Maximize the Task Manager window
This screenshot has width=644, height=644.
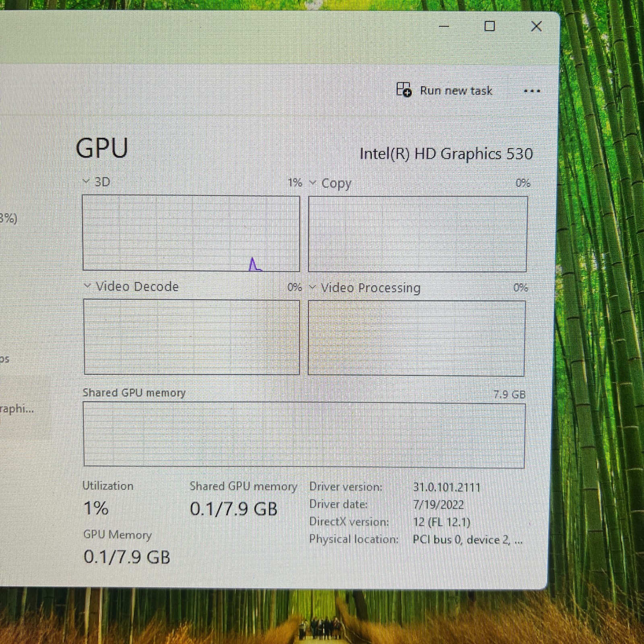tap(489, 27)
